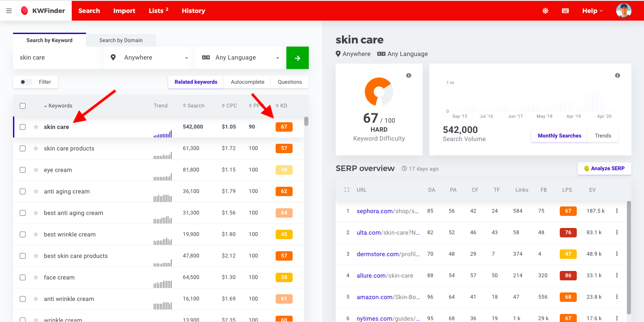Run search with green arrow button
Image resolution: width=644 pixels, height=322 pixels.
click(x=298, y=58)
